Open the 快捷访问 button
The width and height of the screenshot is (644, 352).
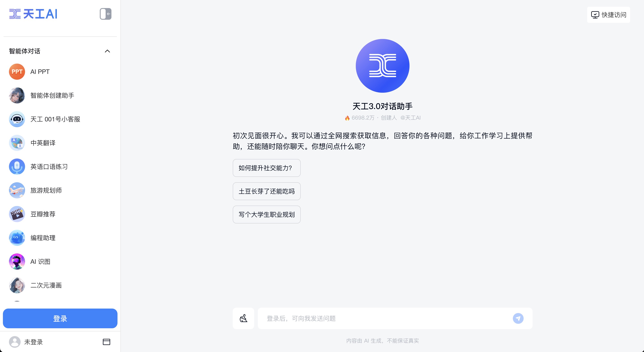[x=608, y=15]
